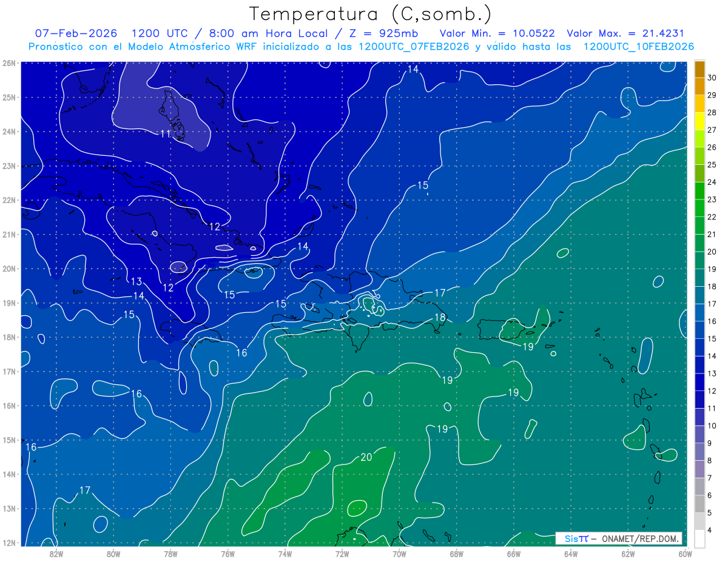728x562 pixels.
Task: Click the '18N' latitude label
Action: point(8,337)
